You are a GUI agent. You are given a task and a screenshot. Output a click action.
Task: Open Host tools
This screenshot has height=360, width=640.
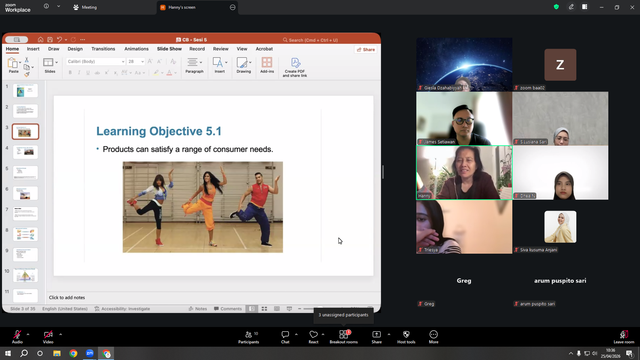(406, 337)
